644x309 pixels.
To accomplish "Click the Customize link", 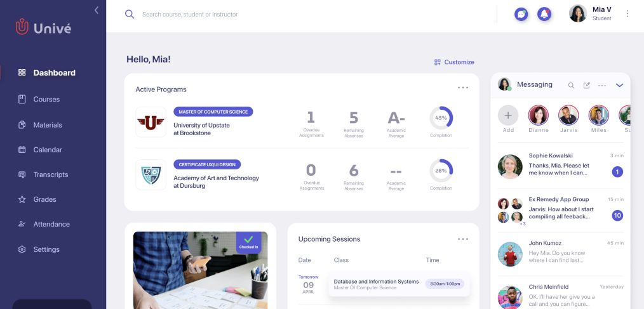I will tap(454, 62).
